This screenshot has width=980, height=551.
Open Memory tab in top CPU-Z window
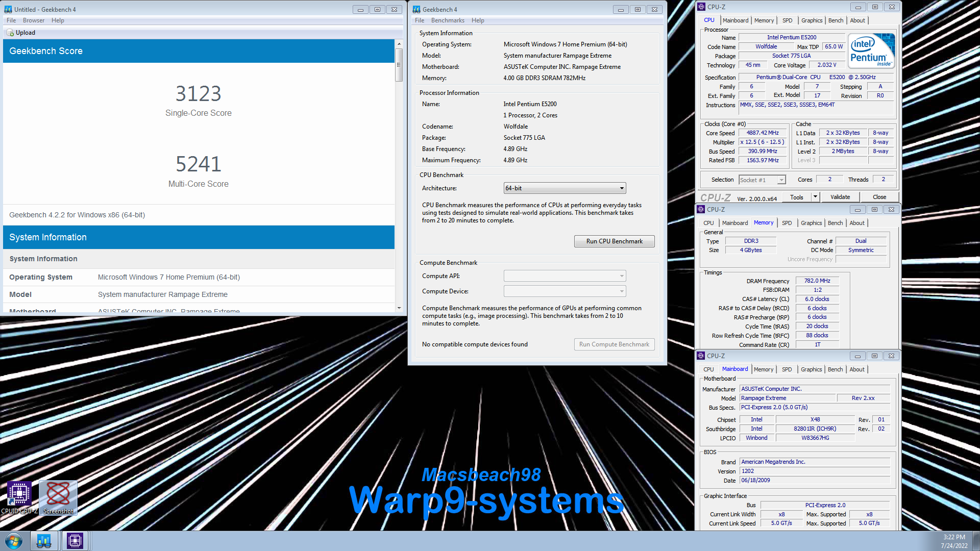pos(764,20)
